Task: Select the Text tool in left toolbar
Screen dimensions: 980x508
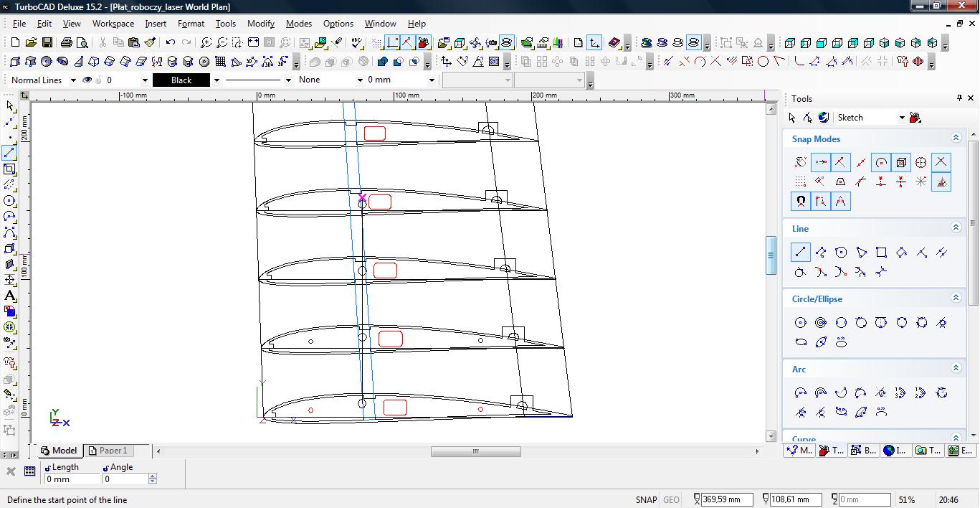Action: click(10, 296)
